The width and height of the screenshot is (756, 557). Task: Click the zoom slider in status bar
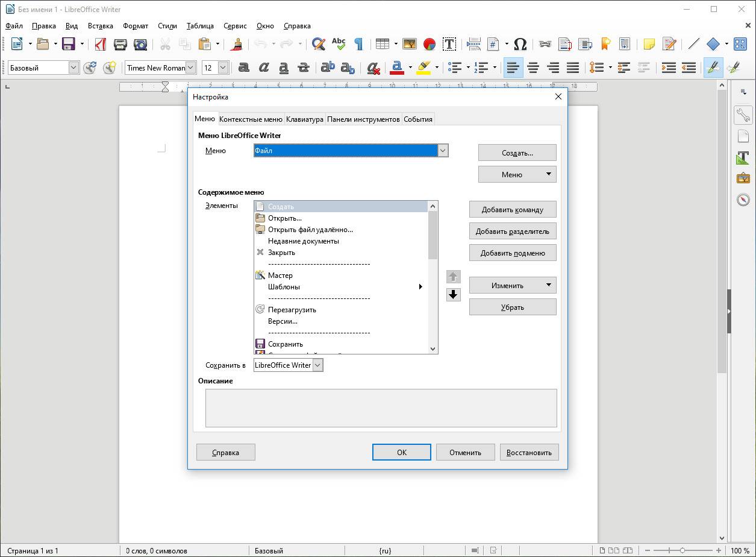pos(682,550)
